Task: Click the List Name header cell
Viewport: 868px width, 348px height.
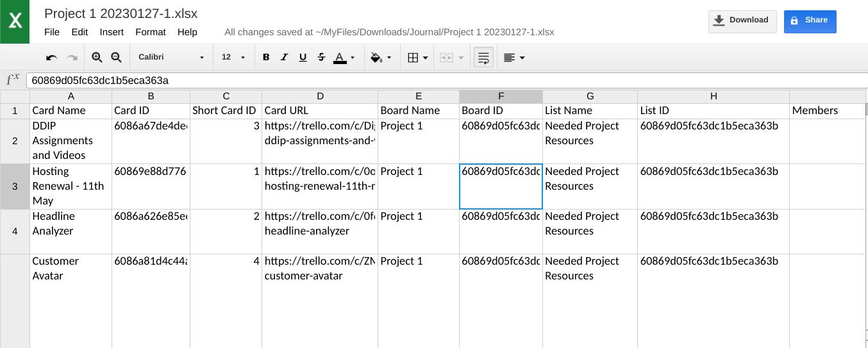Action: tap(590, 110)
